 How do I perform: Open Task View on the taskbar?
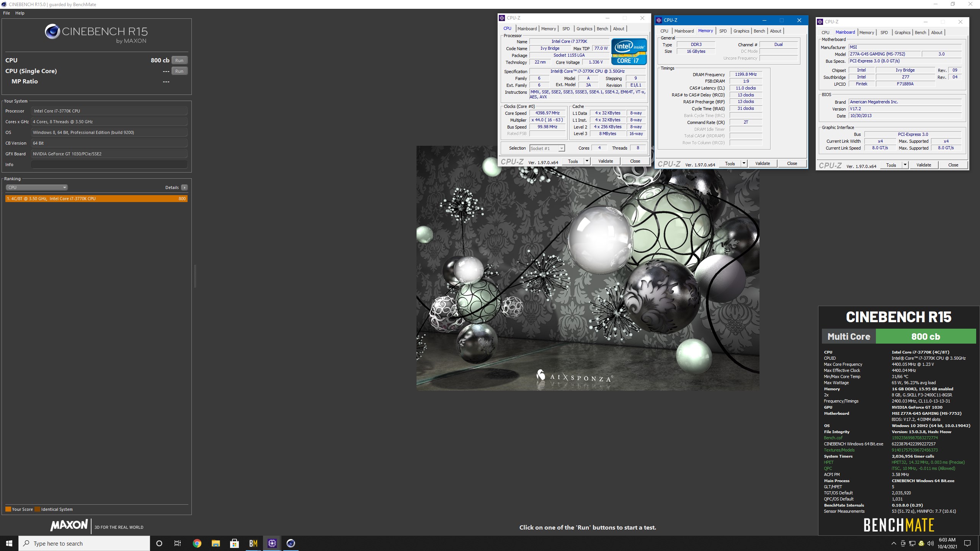click(x=178, y=543)
